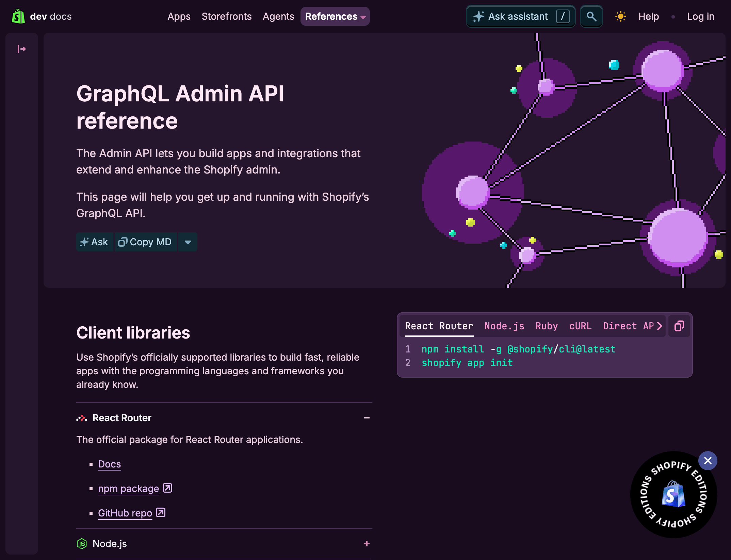
Task: Click the Ask button under the intro
Action: (x=95, y=242)
